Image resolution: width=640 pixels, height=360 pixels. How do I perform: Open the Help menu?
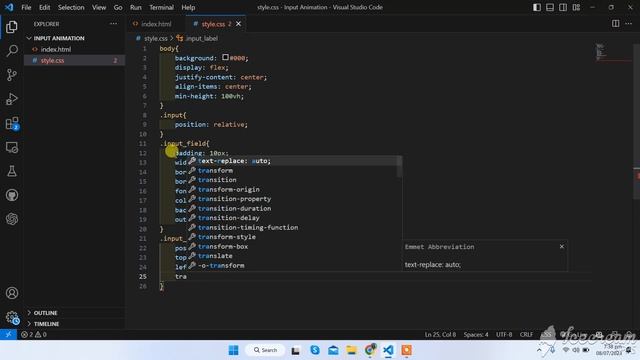coord(188,7)
